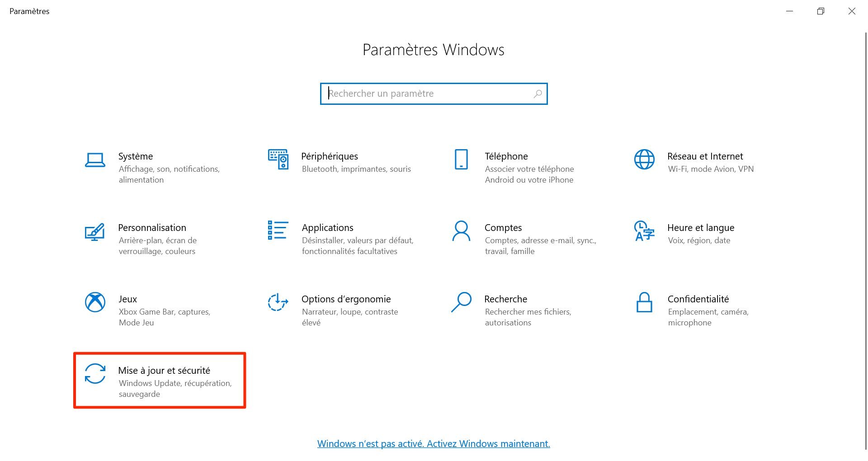Open Heure et langue icon
This screenshot has height=461, width=868.
click(644, 231)
